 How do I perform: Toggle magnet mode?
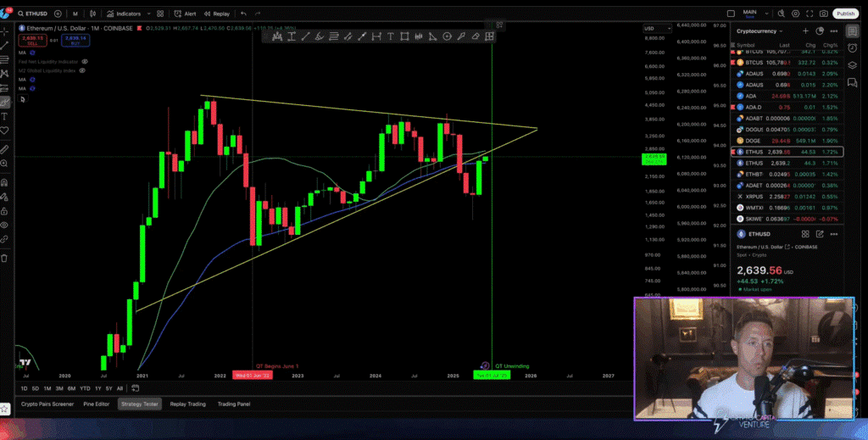(x=4, y=182)
